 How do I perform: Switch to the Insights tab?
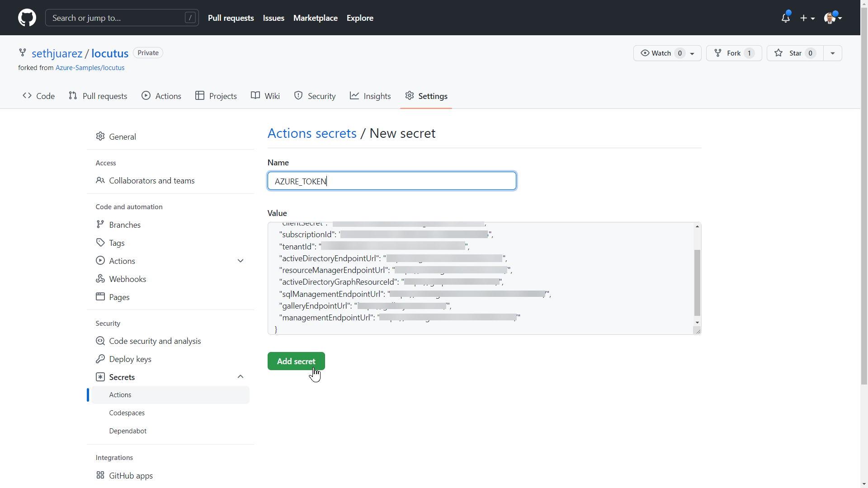370,96
